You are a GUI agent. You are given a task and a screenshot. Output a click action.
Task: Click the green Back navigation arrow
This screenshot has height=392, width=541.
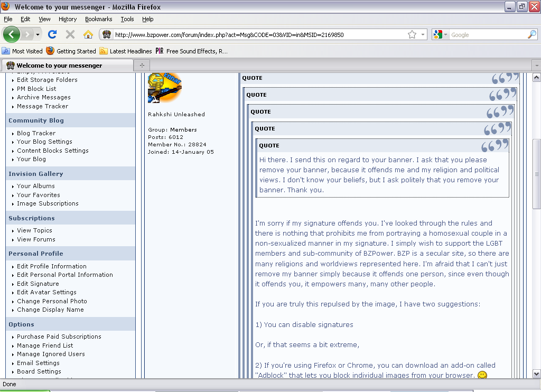12,34
